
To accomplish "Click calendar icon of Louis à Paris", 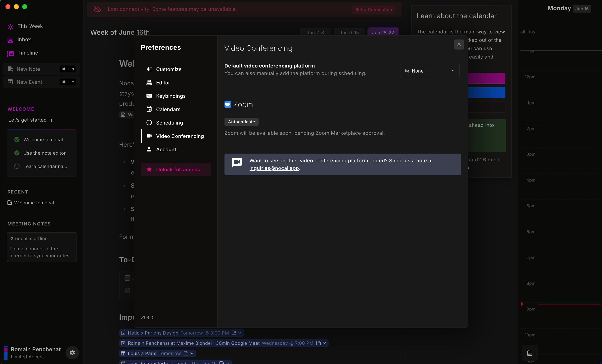I will [x=123, y=353].
